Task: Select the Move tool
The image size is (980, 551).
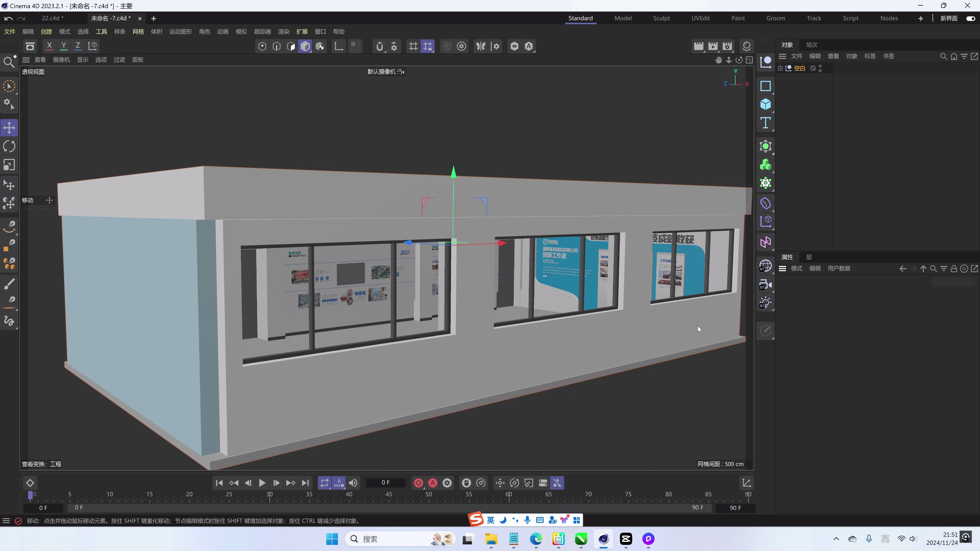Action: coord(9,128)
